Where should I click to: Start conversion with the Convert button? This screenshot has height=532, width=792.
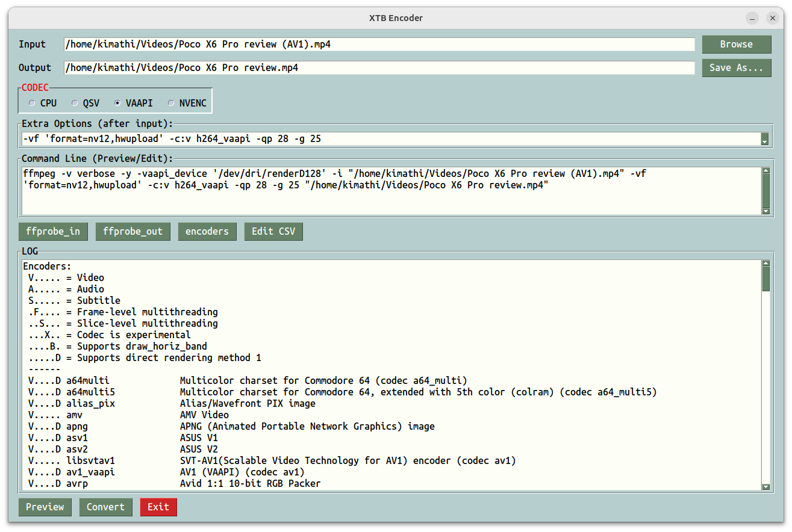pyautogui.click(x=105, y=507)
